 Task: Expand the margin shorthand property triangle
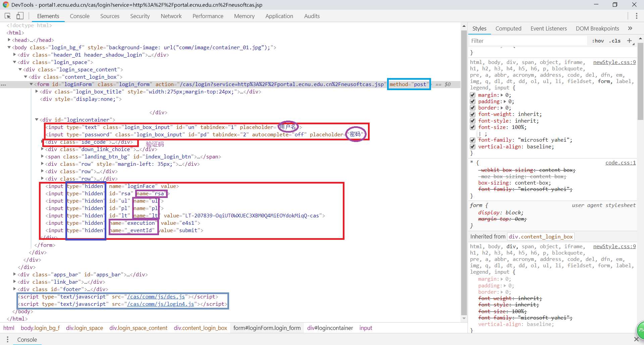click(x=502, y=95)
